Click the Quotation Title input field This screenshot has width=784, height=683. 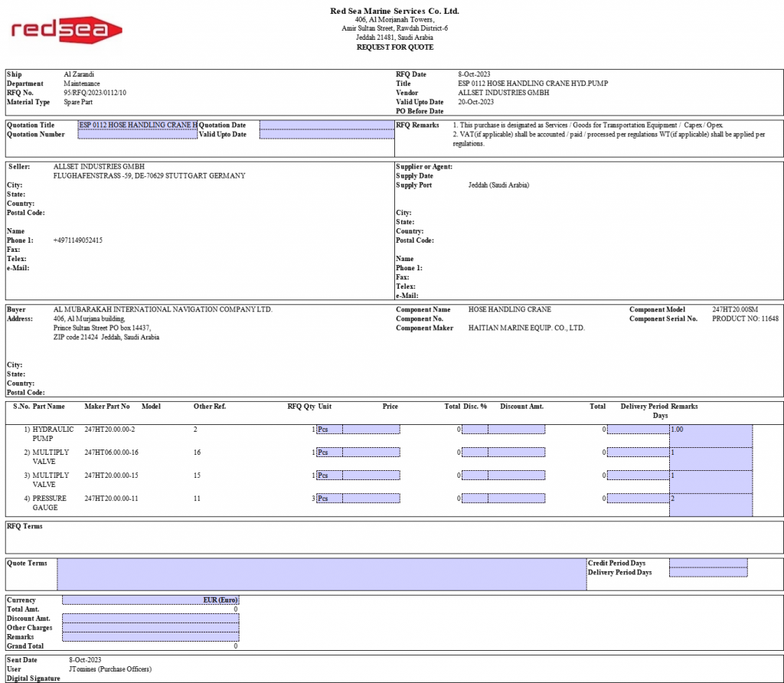(x=138, y=125)
